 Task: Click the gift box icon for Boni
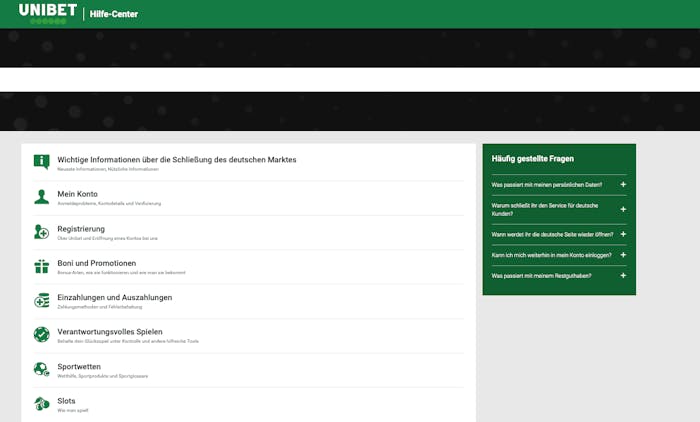point(42,266)
